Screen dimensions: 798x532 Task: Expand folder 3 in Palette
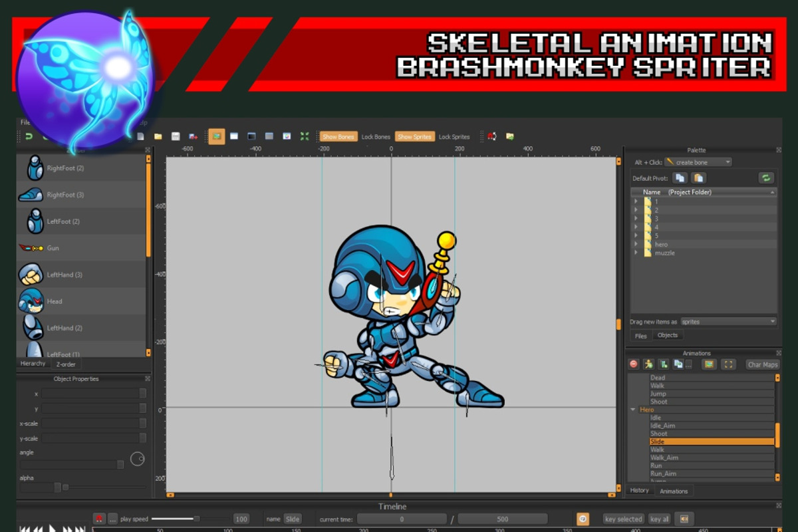(636, 219)
